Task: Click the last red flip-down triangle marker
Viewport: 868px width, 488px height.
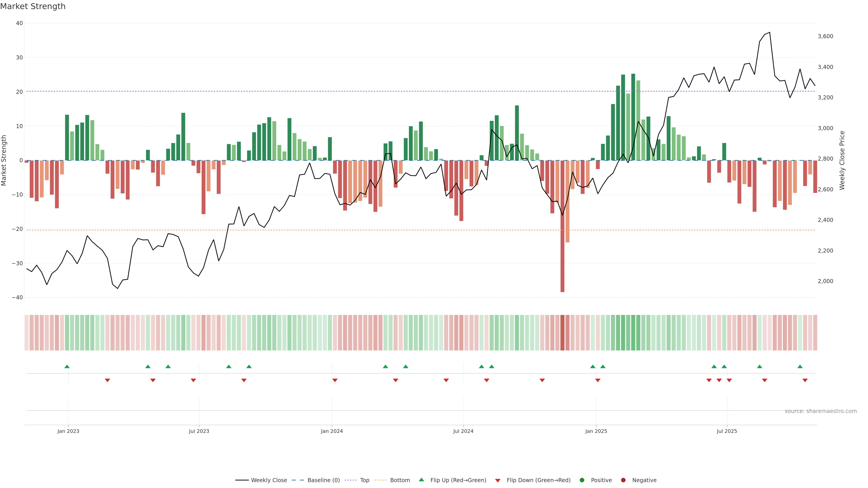Action: click(x=805, y=380)
